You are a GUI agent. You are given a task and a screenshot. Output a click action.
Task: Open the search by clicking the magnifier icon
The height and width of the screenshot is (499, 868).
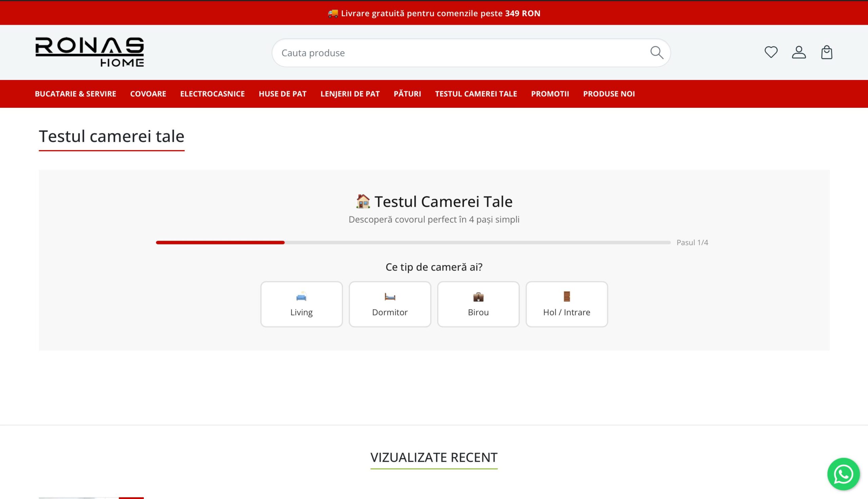coord(656,52)
